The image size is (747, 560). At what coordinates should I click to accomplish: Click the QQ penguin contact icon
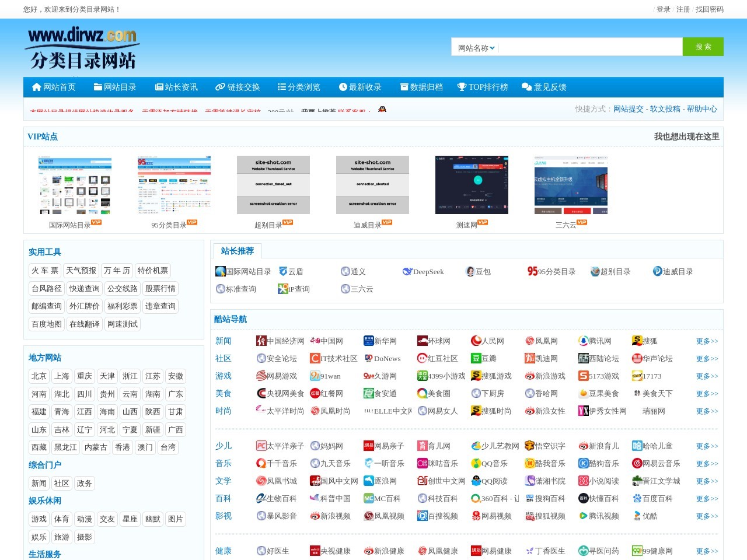382,108
